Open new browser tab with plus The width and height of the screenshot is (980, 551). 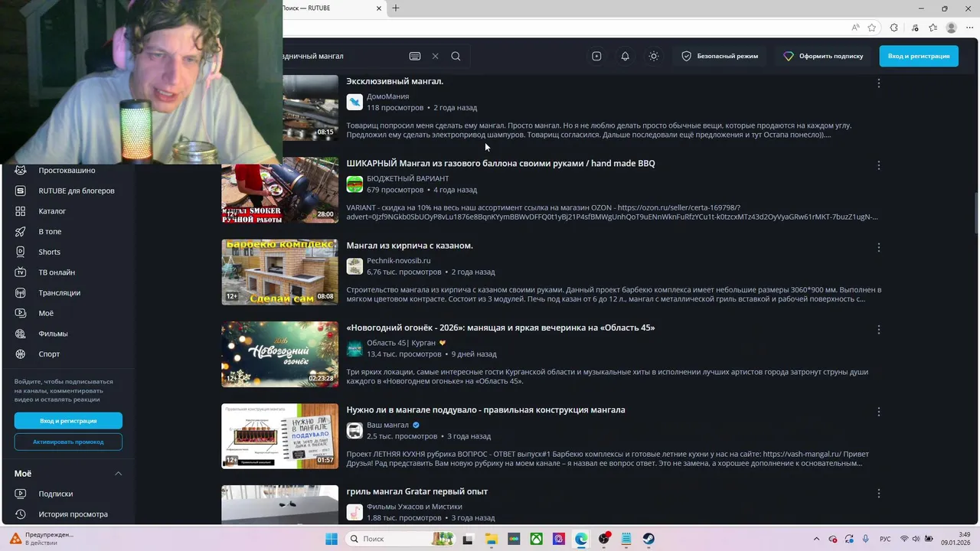396,8
